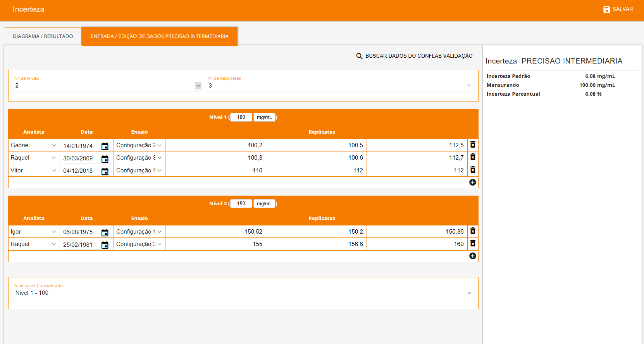Open calendar picker for date 25/02/1981
The height and width of the screenshot is (344, 644).
(105, 245)
